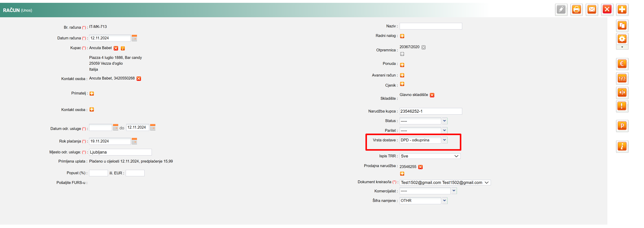Open the Ispis TRR dropdown

430,156
